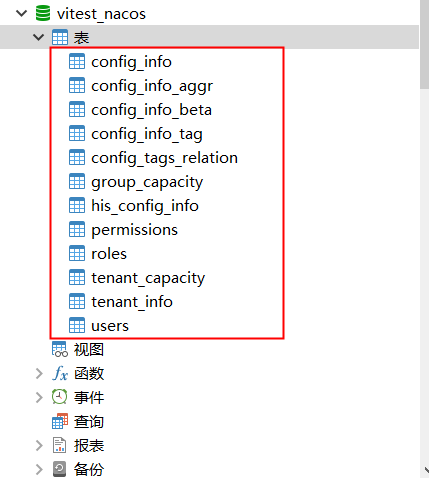Click the table icon beside config_info
Viewport: 429px width, 478px height.
(77, 61)
